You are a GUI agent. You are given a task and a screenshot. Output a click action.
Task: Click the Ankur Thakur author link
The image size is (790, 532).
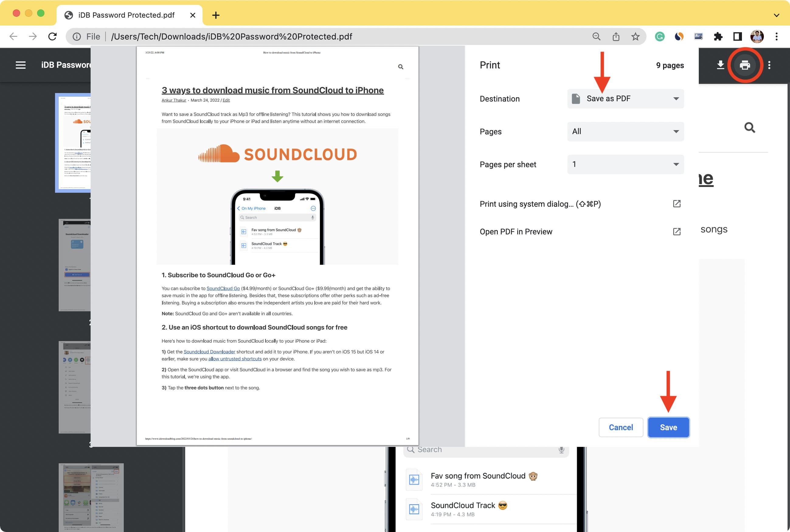(x=174, y=100)
